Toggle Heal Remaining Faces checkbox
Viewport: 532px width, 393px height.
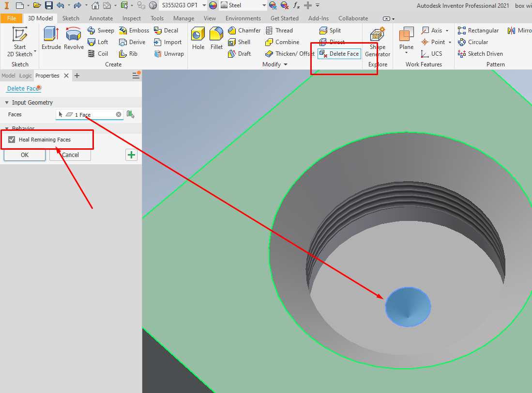[12, 139]
